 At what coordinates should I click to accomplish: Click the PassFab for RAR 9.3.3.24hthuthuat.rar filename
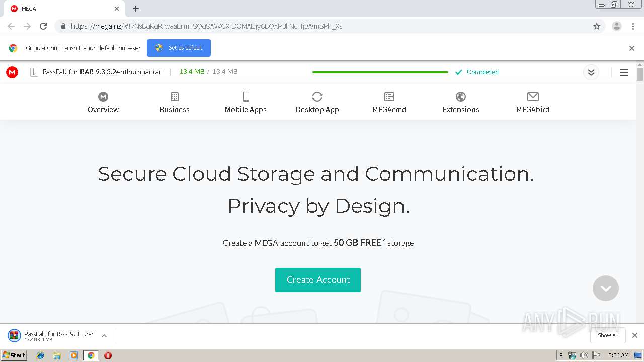pyautogui.click(x=102, y=72)
